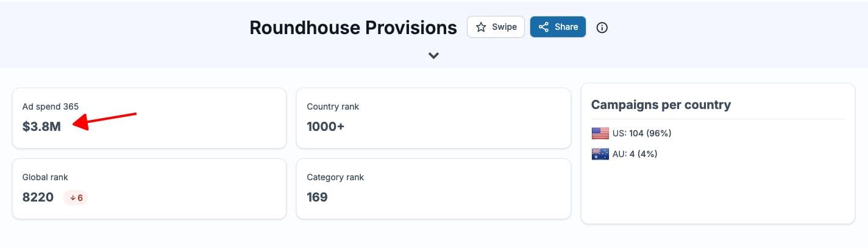The width and height of the screenshot is (868, 249).
Task: Click the United States flag icon
Action: tap(600, 133)
